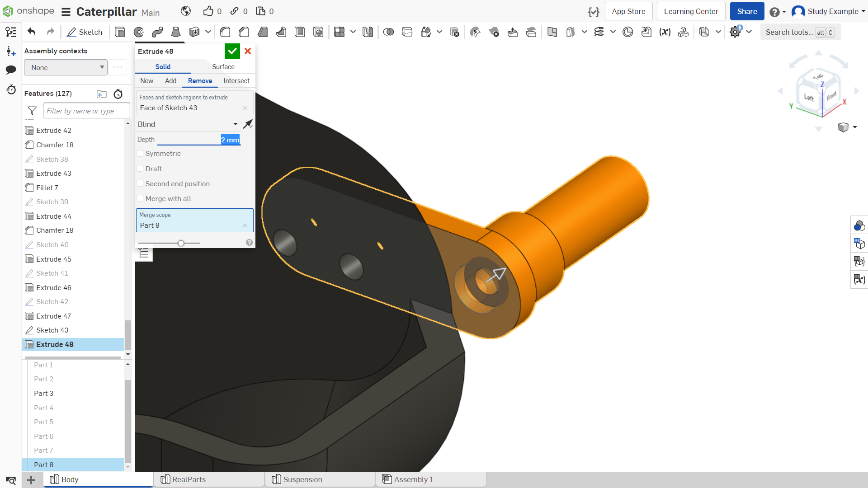Viewport: 868px width, 488px height.
Task: Open the Variable tool icon
Action: click(x=665, y=32)
